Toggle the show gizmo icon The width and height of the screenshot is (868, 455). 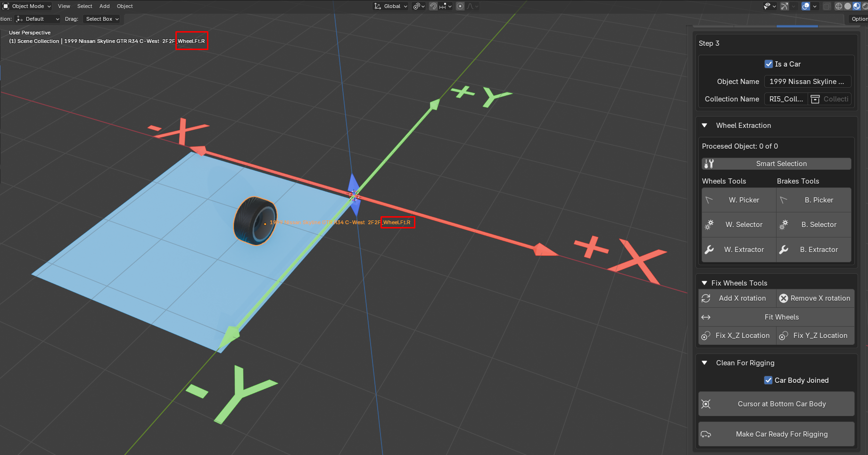point(784,6)
